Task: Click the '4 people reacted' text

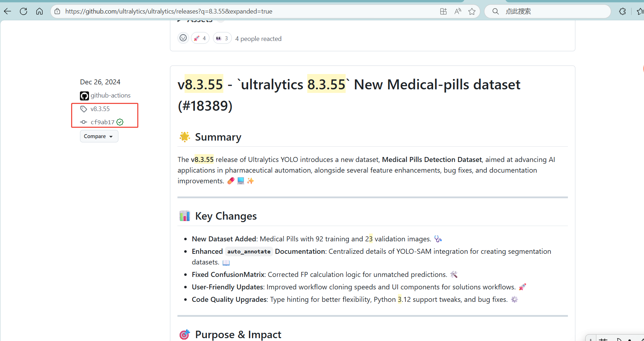Action: click(259, 39)
